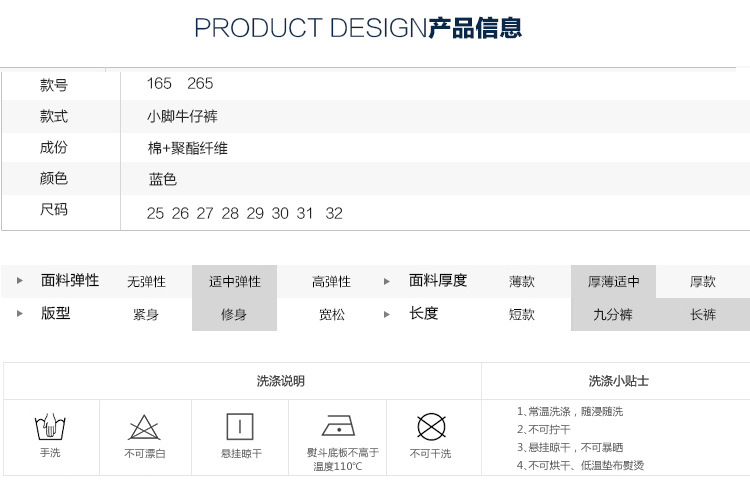Screen dimensions: 750x500
Task: Click the arrow beside 版型
Action: pos(20,314)
